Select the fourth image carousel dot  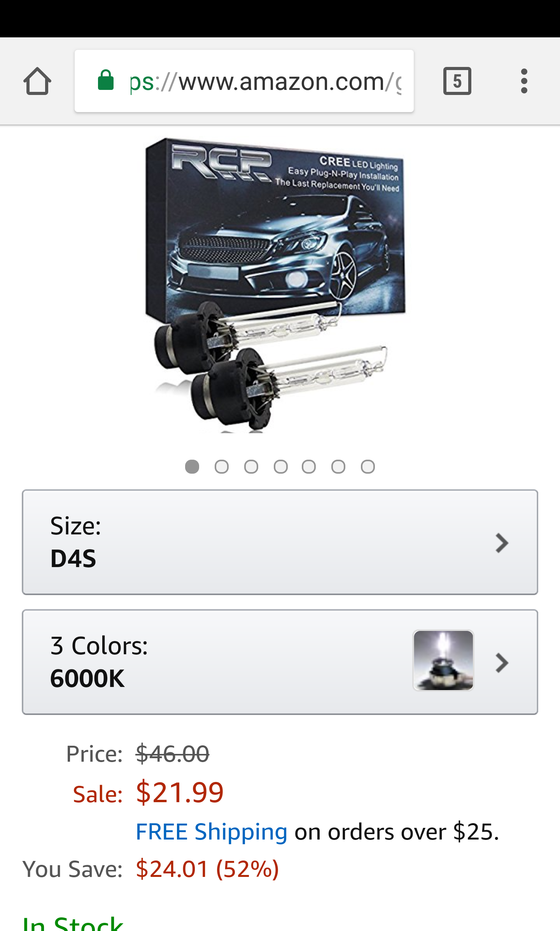pyautogui.click(x=281, y=467)
